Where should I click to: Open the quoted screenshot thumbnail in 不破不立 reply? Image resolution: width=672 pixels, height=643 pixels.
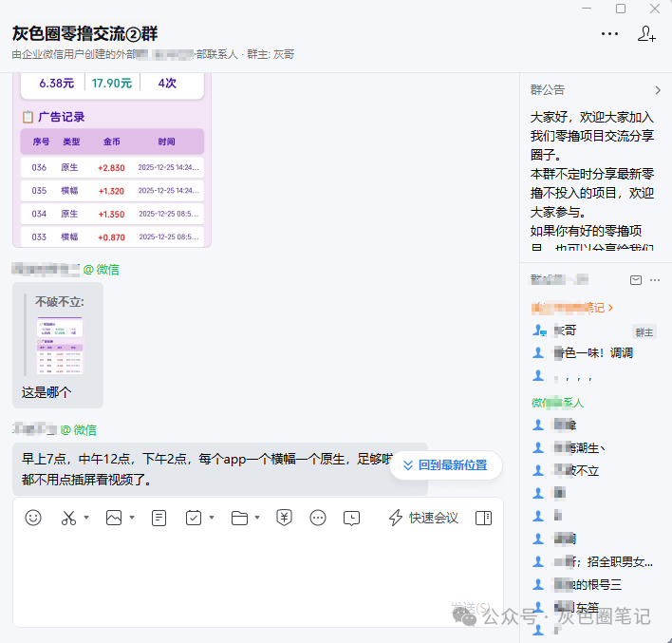[60, 345]
